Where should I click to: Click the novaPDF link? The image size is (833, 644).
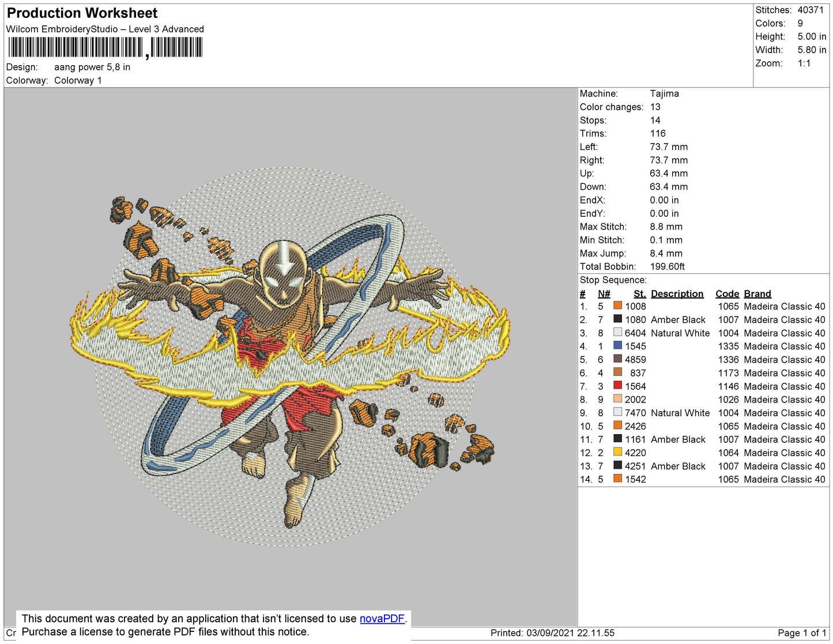(382, 619)
